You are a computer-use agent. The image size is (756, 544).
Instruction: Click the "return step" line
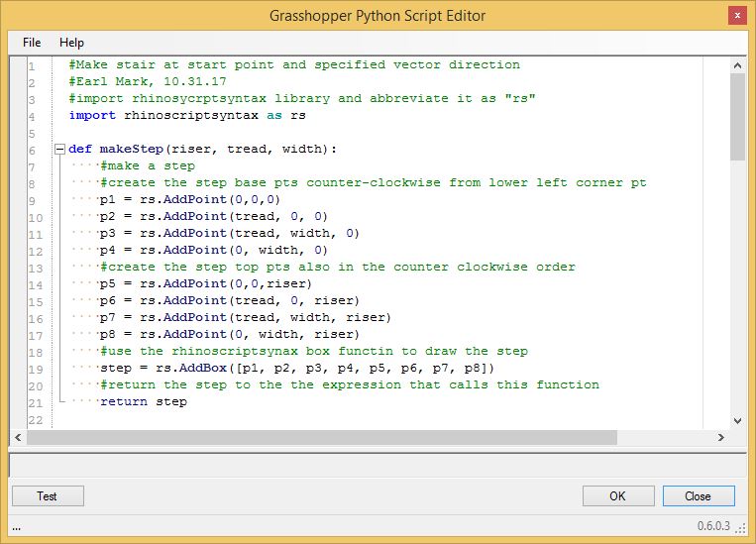point(144,401)
